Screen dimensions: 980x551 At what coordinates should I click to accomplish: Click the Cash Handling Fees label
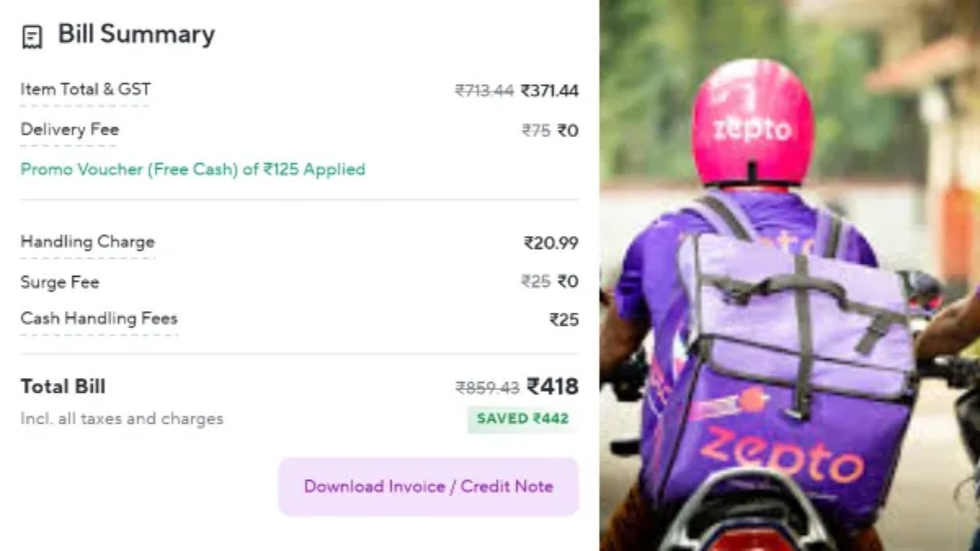point(99,318)
